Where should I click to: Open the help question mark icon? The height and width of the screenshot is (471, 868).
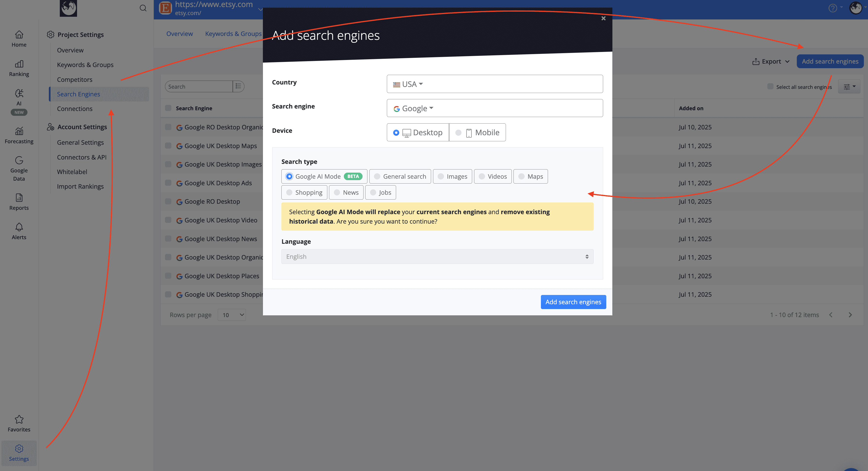coord(833,8)
